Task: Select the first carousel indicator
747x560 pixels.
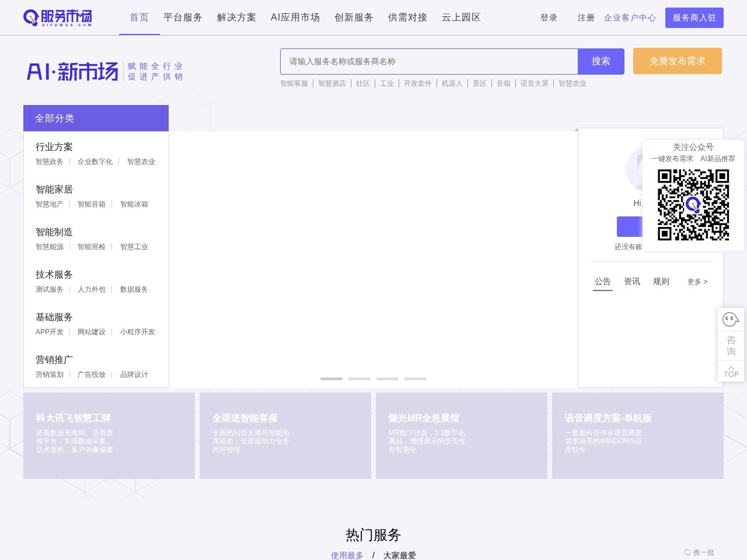Action: [x=331, y=379]
